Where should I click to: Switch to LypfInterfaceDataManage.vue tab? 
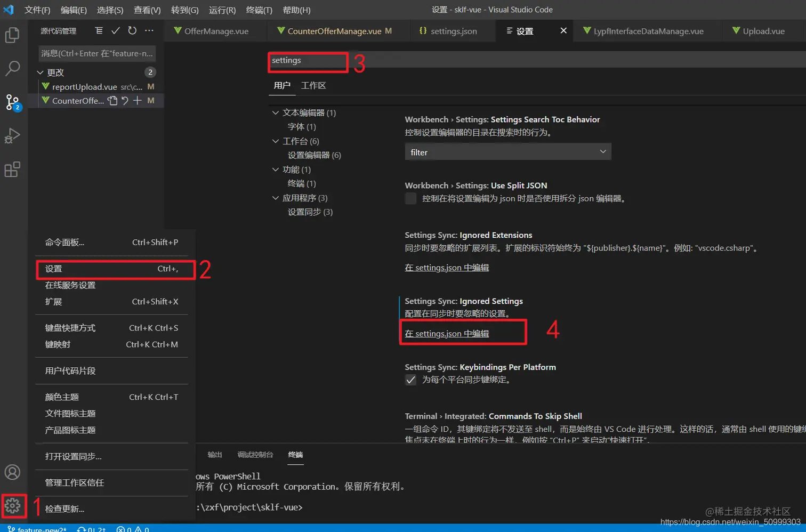[x=648, y=31]
